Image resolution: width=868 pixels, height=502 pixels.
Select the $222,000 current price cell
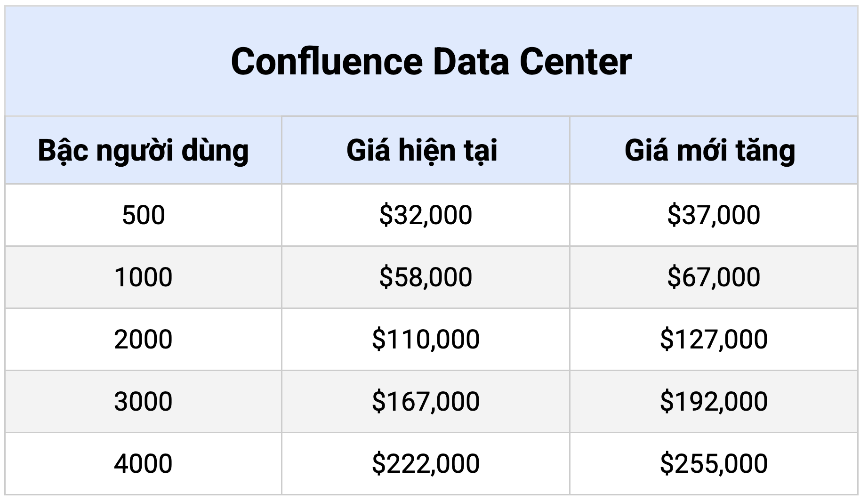426,464
